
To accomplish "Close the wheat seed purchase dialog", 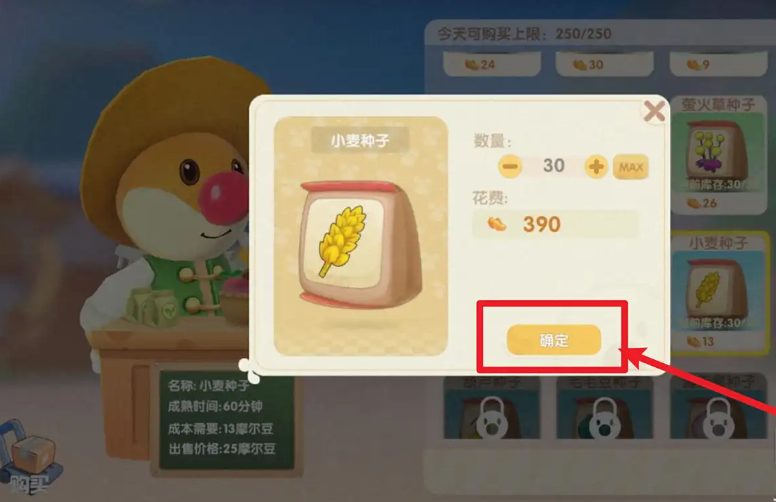I will (x=654, y=111).
